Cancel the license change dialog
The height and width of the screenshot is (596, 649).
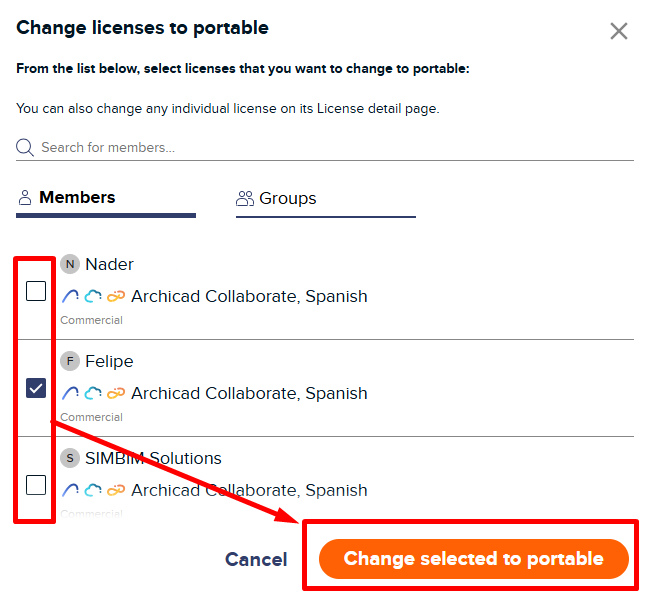click(256, 559)
